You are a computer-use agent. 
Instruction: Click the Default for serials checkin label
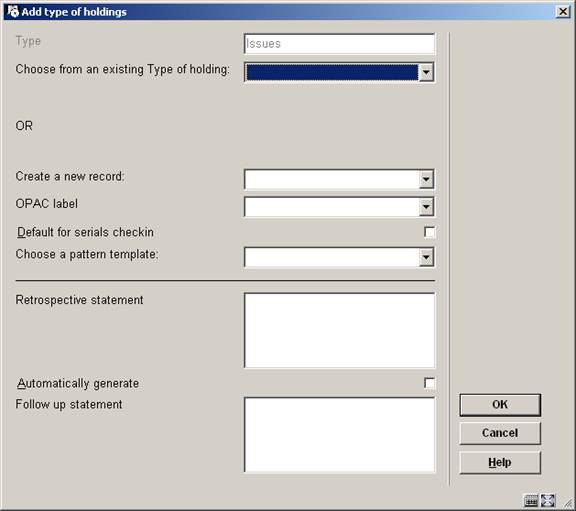[86, 232]
